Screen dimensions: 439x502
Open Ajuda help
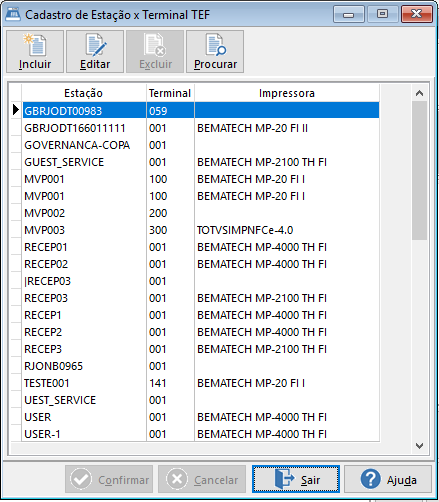(x=388, y=479)
